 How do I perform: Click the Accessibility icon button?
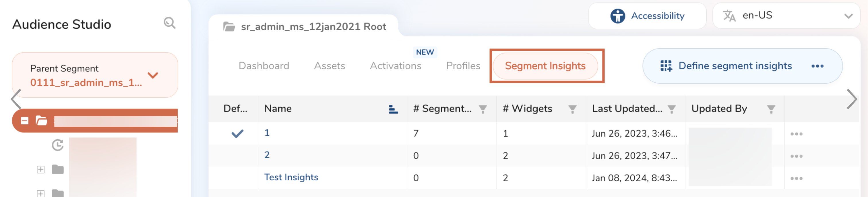click(617, 16)
